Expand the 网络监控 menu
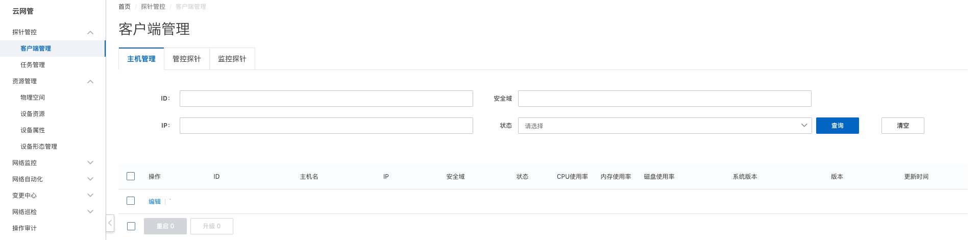This screenshot has height=240, width=980. coord(53,163)
